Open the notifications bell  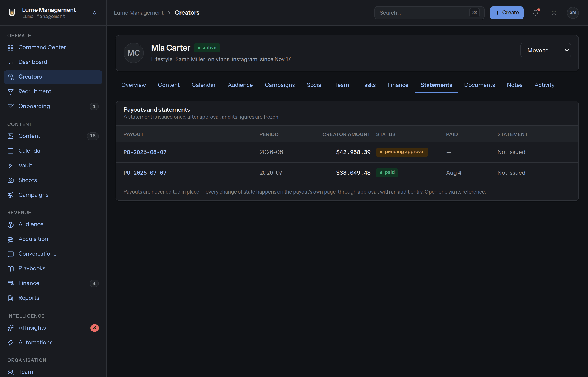click(x=535, y=13)
